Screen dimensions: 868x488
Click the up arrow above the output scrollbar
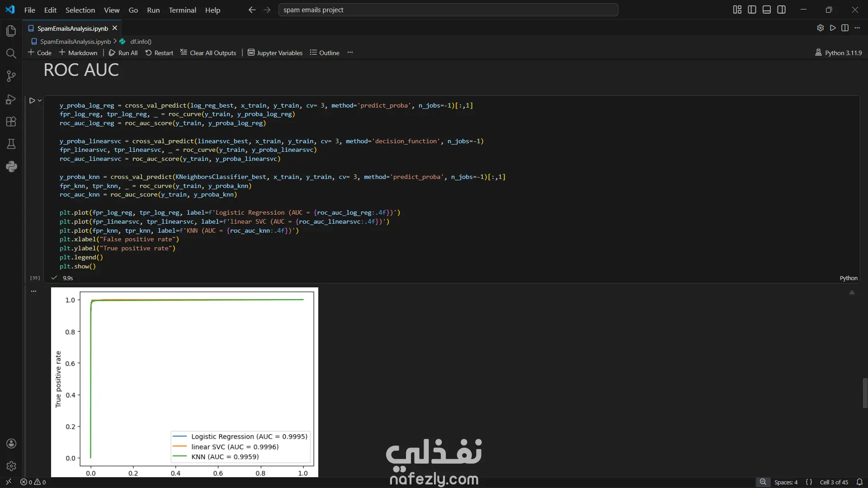852,293
